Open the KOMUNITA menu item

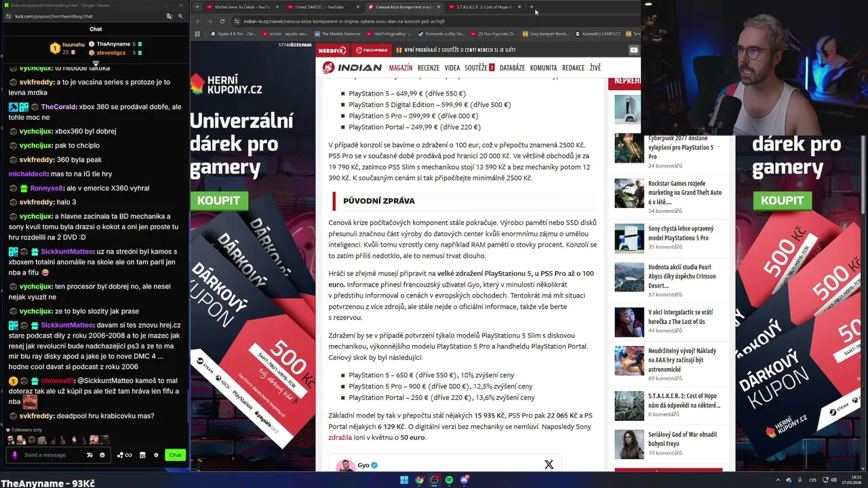[543, 68]
